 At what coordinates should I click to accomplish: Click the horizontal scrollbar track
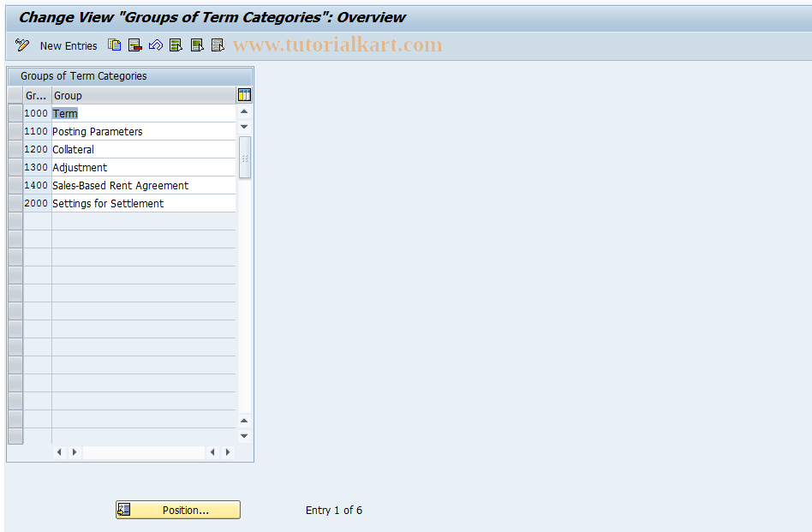(143, 452)
